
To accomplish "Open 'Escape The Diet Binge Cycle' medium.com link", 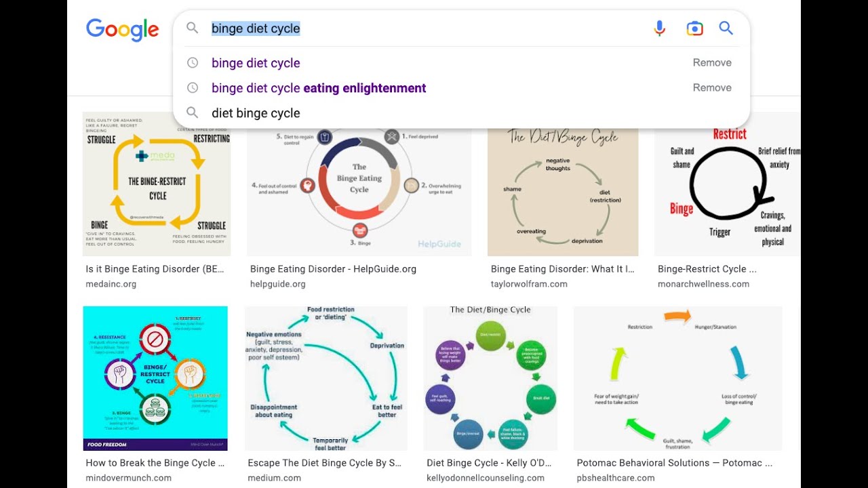I will 325,464.
